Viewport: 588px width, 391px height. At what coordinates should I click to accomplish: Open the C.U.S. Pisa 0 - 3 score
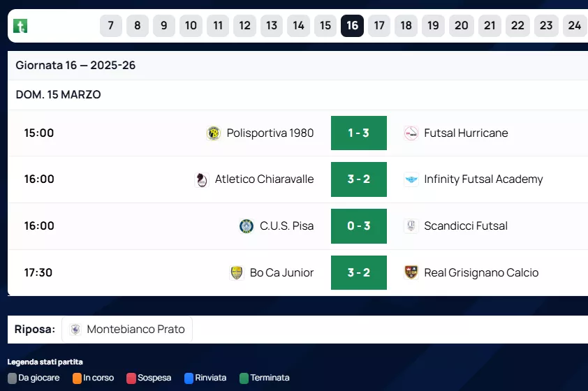358,226
